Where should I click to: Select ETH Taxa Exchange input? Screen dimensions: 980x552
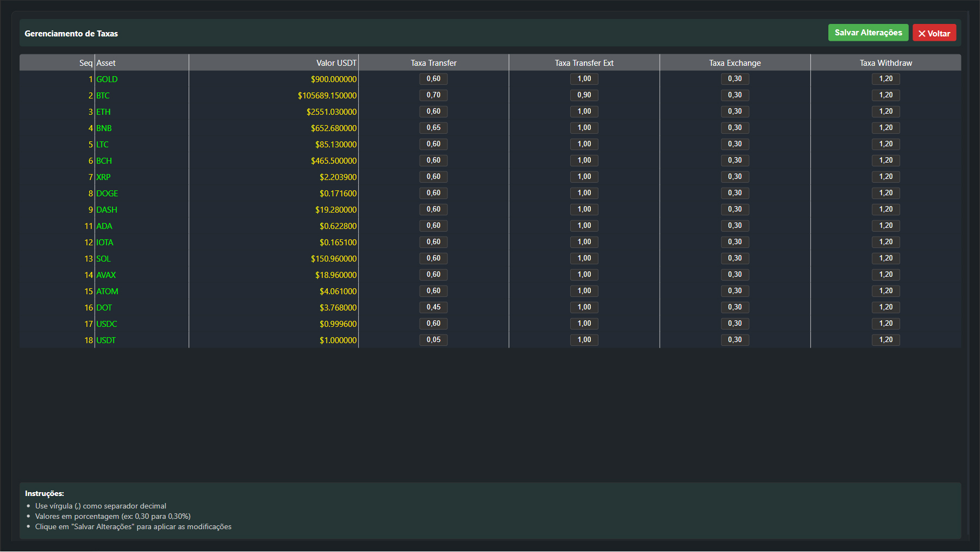click(x=735, y=111)
